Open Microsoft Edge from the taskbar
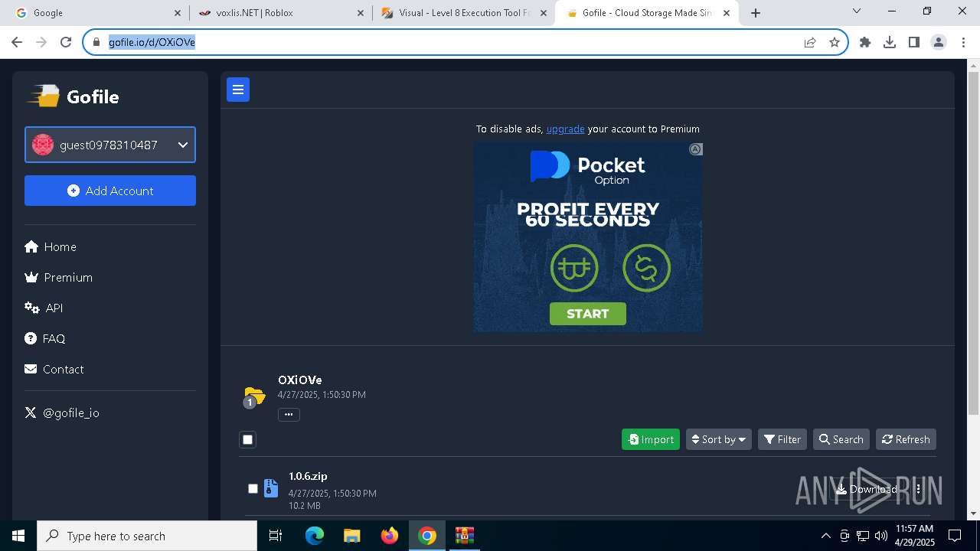 315,536
